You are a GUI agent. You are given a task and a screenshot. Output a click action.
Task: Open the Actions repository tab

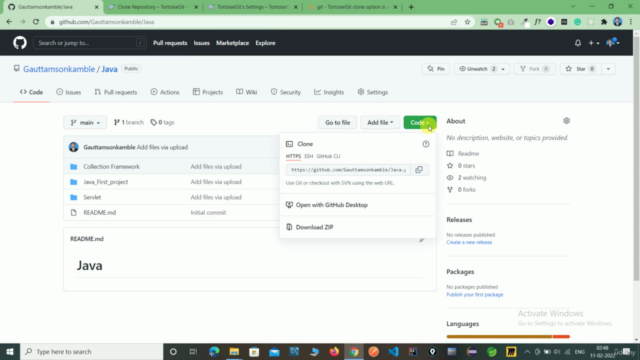click(165, 92)
